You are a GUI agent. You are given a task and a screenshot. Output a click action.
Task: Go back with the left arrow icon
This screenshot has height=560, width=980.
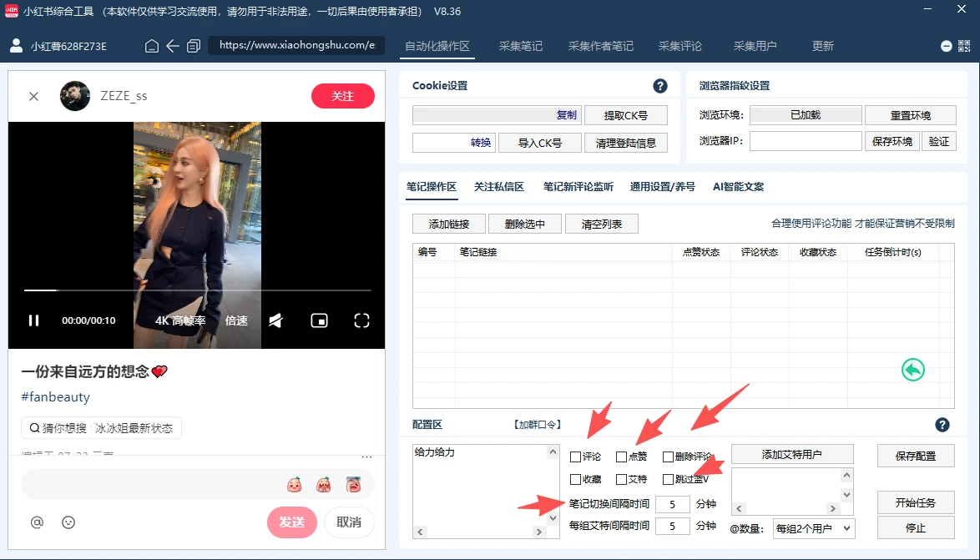coord(173,46)
